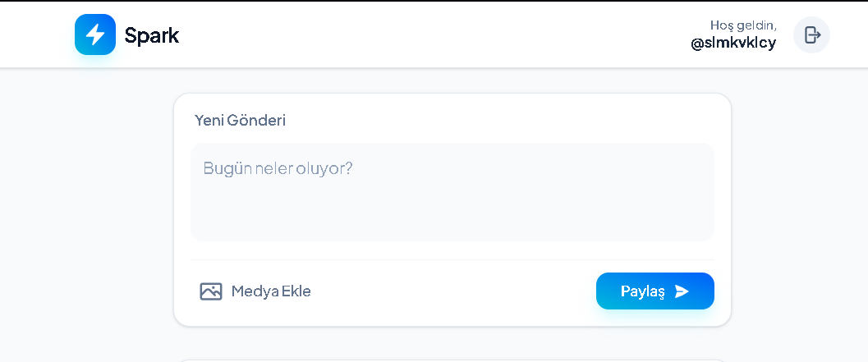
Task: Click the image icon beside Medya Ekle
Action: click(211, 291)
